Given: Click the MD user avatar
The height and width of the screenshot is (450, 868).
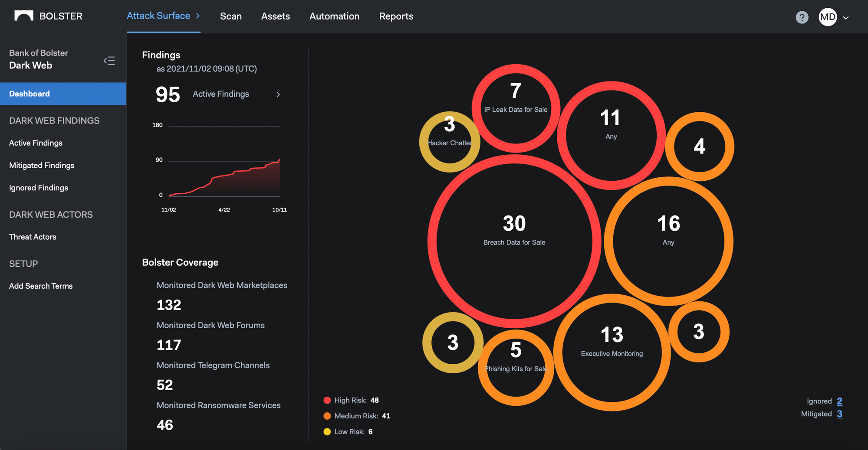Looking at the screenshot, I should coord(828,17).
